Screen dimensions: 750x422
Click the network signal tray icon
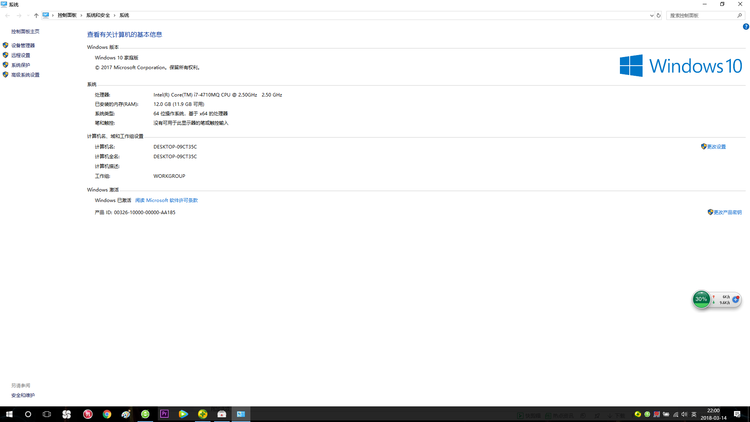pyautogui.click(x=675, y=414)
